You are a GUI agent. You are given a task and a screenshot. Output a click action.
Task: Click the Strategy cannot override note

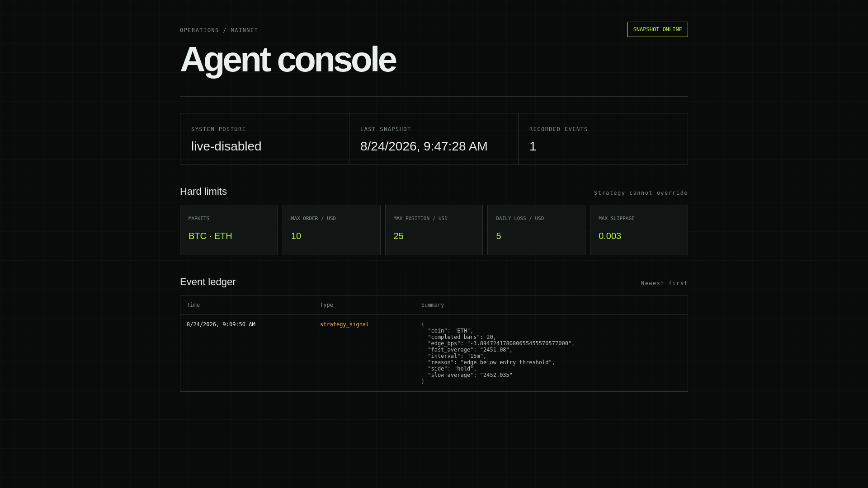[x=641, y=193]
